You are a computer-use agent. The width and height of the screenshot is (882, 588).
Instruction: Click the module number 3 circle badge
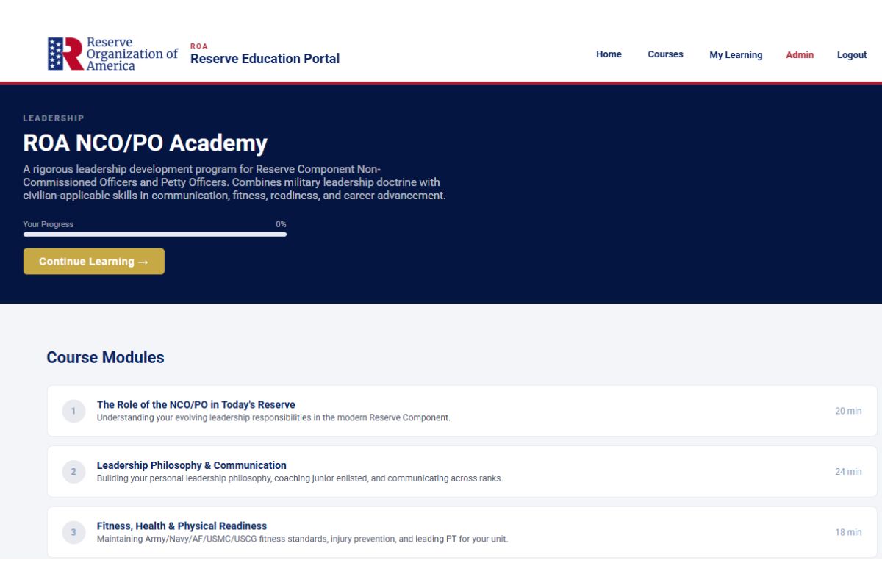click(73, 532)
